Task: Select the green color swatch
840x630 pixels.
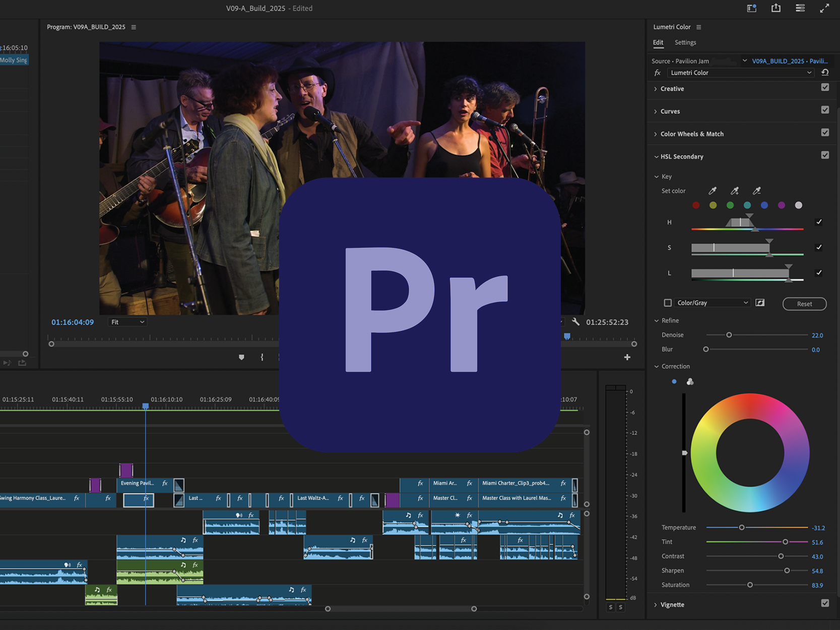Action: point(730,205)
